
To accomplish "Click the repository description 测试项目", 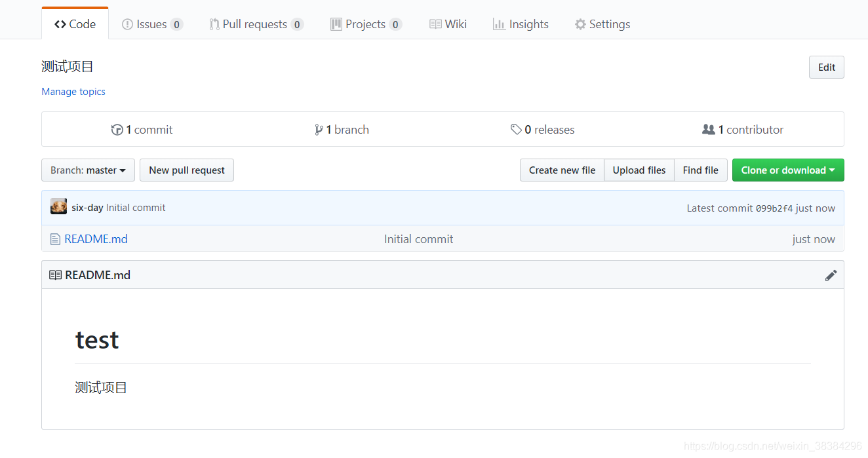I will click(x=68, y=66).
